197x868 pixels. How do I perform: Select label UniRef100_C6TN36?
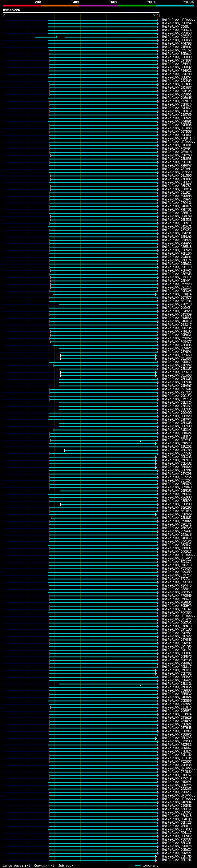(x=177, y=84)
